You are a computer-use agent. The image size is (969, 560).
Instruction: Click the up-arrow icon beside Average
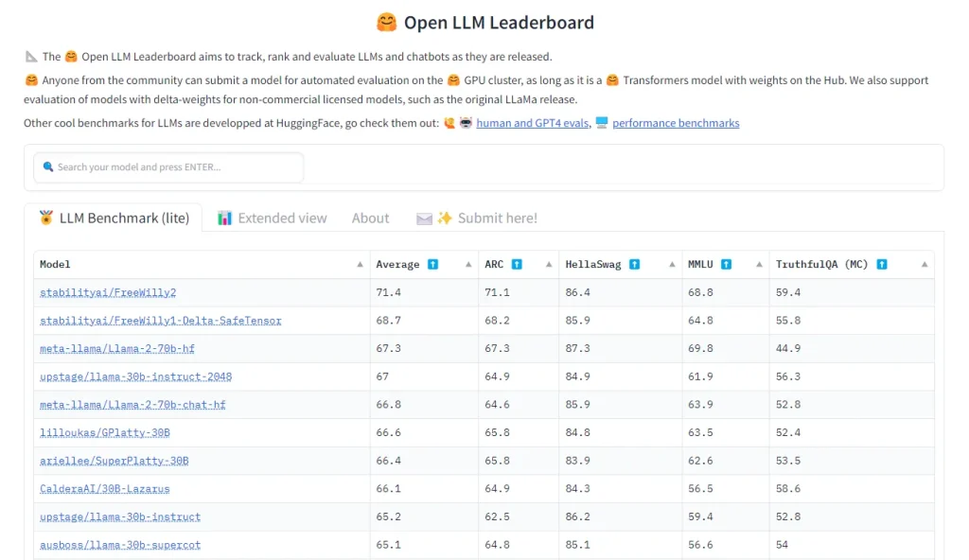(432, 265)
